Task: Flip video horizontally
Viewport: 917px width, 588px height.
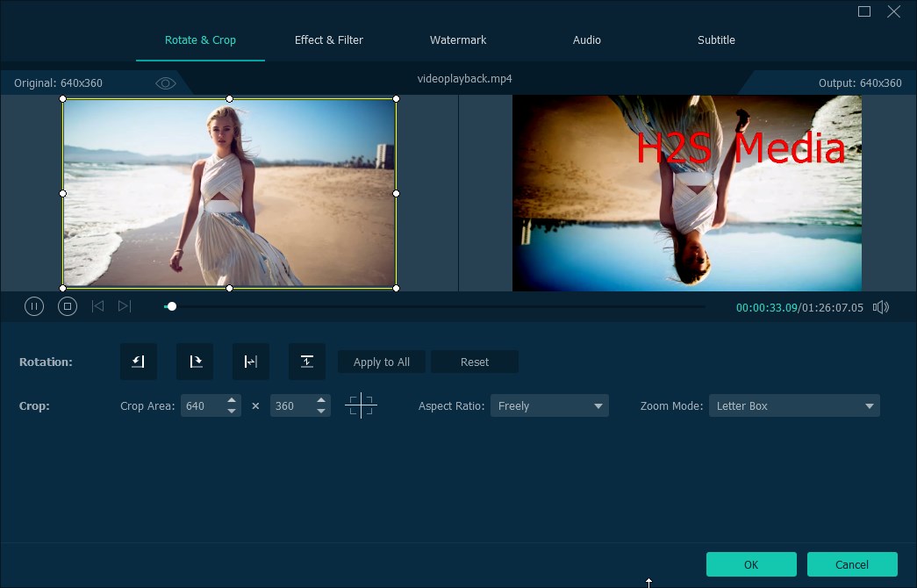Action: (251, 362)
